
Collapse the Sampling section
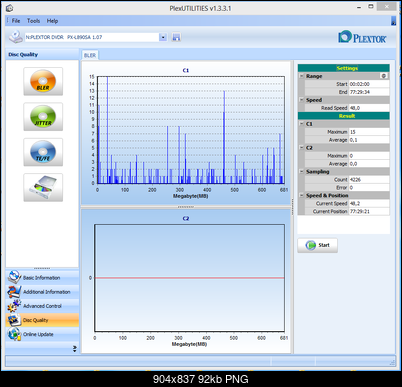[x=301, y=171]
